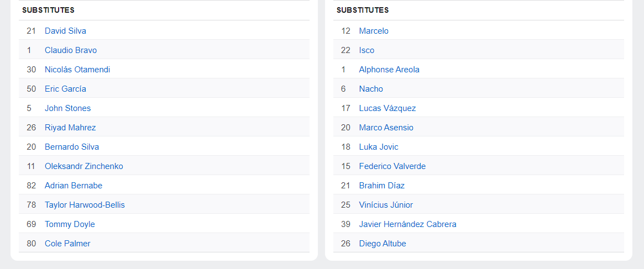This screenshot has width=644, height=269.
Task: Click Oleksandr Zinchenko's name
Action: click(84, 166)
